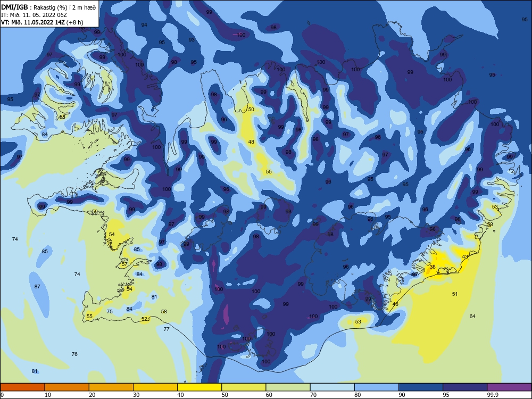Screen dimensions: 532x399
Task: Click the 90–95 medium blue legend swatch
Action: pyautogui.click(x=421, y=387)
